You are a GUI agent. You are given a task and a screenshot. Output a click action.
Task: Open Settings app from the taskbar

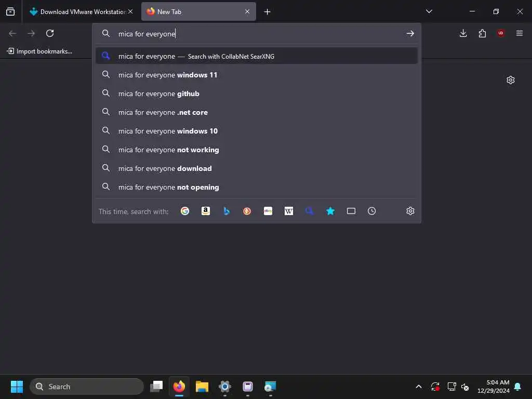point(225,387)
